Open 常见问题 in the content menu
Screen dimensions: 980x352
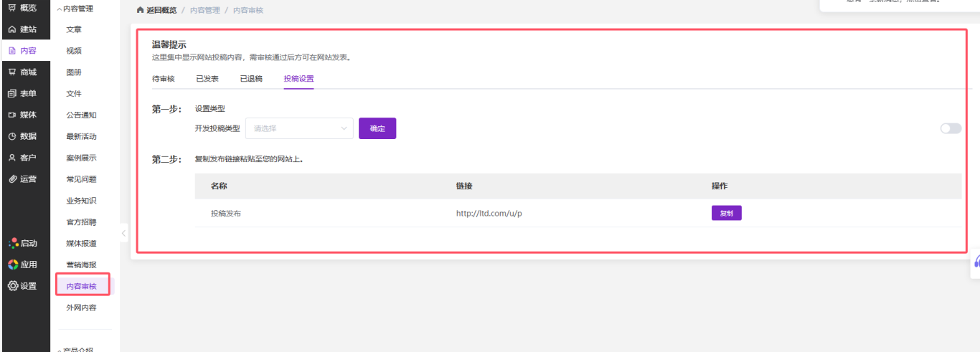click(x=81, y=179)
